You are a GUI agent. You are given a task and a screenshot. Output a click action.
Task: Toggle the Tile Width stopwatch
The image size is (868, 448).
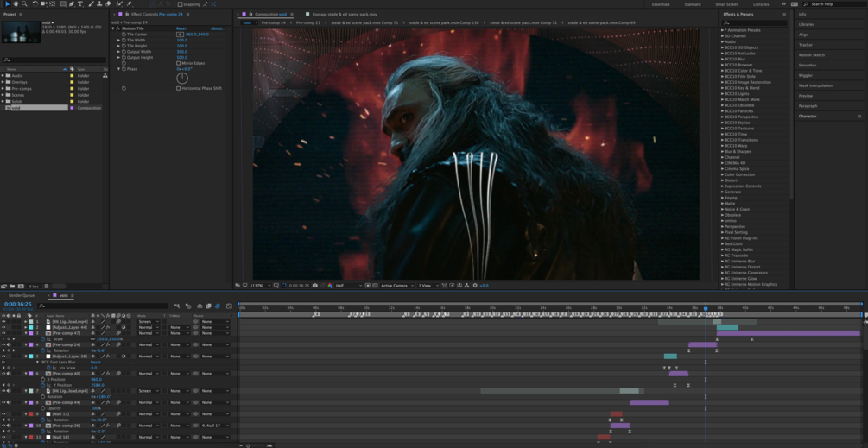tap(124, 40)
